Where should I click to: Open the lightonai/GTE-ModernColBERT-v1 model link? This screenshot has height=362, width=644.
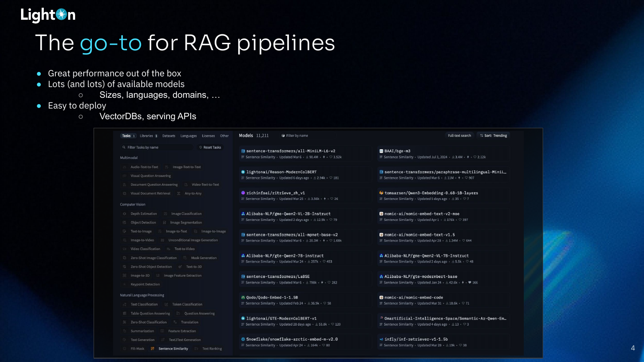point(281,318)
